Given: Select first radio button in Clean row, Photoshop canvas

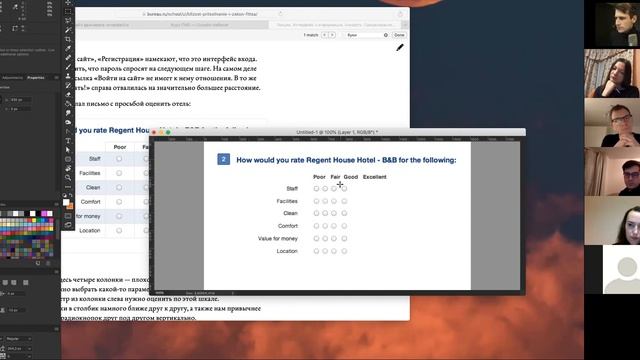Looking at the screenshot, I should 316,213.
